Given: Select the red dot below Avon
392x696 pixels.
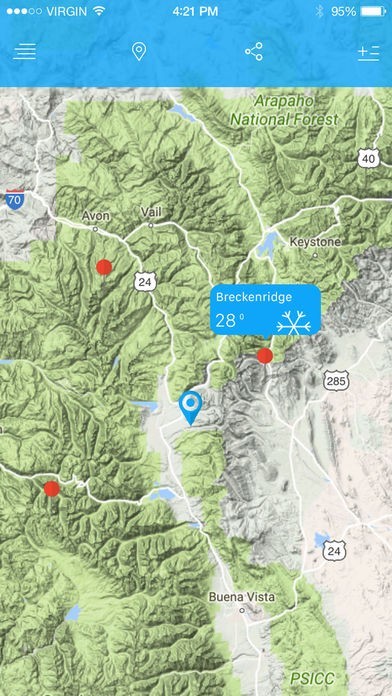Looking at the screenshot, I should (x=104, y=267).
